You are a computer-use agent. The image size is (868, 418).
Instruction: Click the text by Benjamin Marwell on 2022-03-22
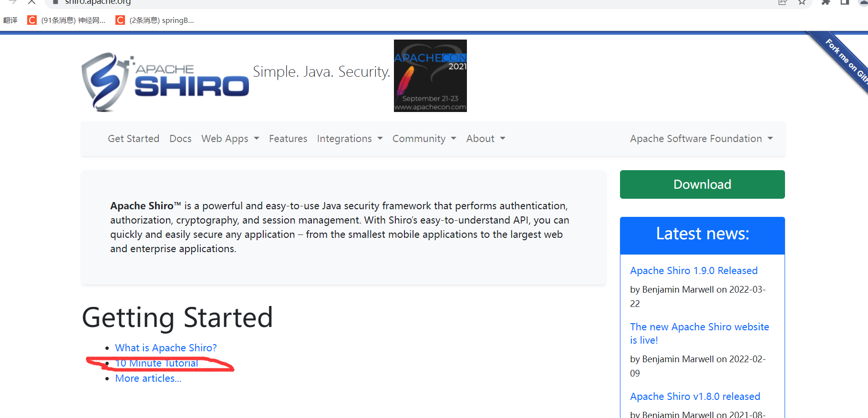pos(697,296)
